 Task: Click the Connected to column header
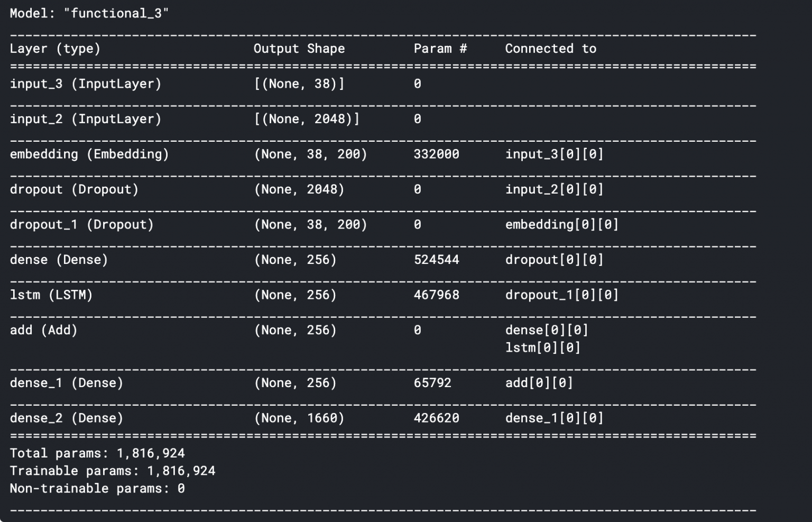[x=550, y=48]
